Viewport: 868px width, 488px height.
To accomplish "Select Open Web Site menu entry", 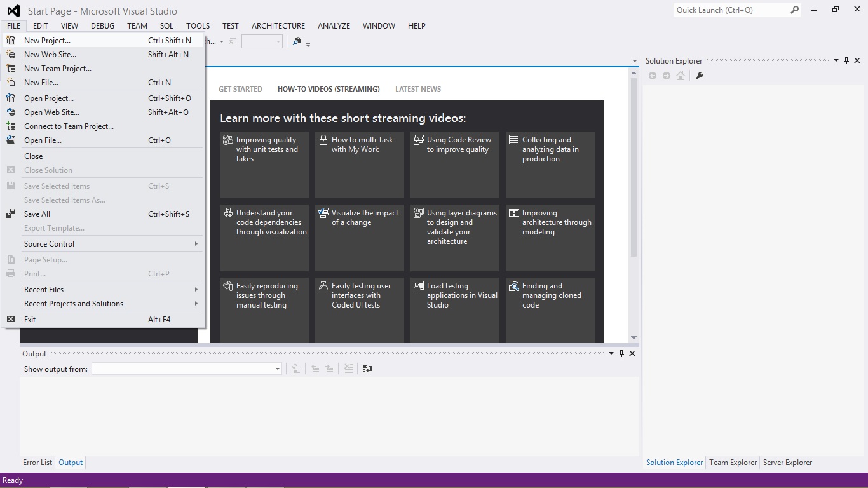I will tap(103, 112).
